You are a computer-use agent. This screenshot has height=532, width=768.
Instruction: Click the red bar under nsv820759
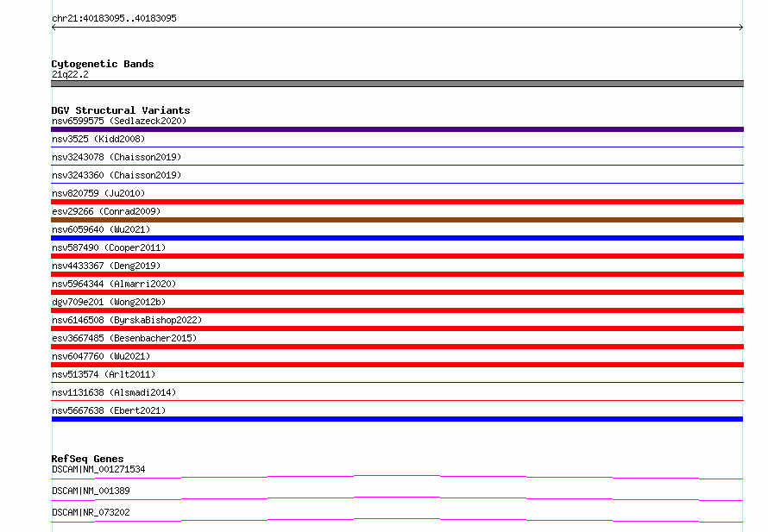(397, 202)
